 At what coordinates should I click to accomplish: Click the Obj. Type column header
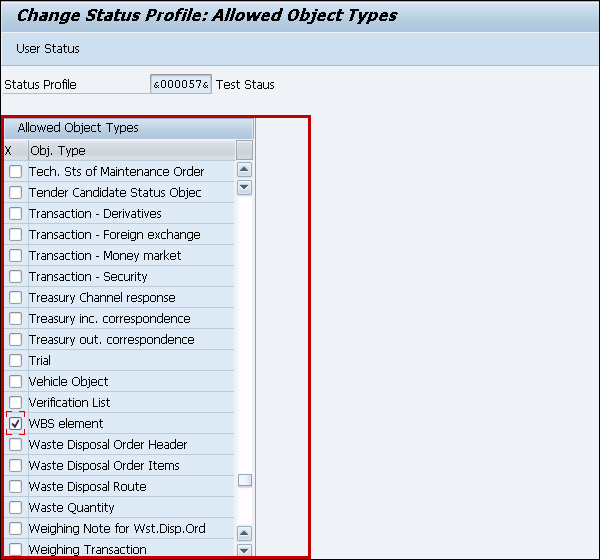point(130,151)
